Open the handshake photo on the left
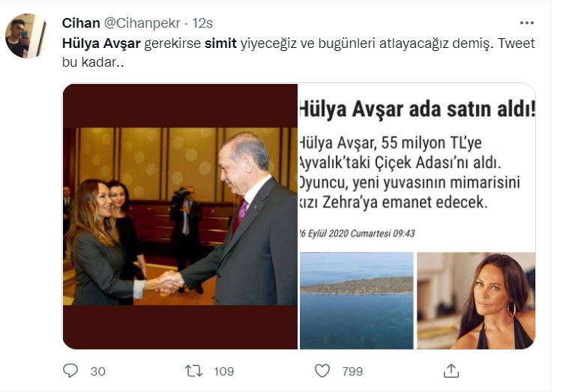This screenshot has height=392, width=569. pyautogui.click(x=180, y=217)
